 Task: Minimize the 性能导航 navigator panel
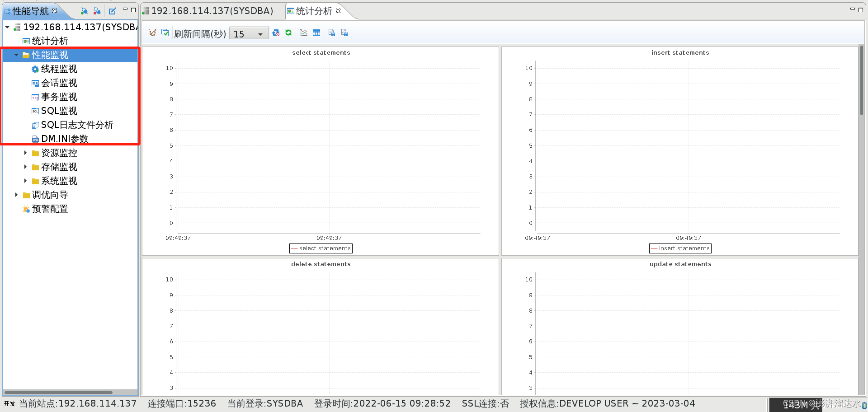coord(125,9)
